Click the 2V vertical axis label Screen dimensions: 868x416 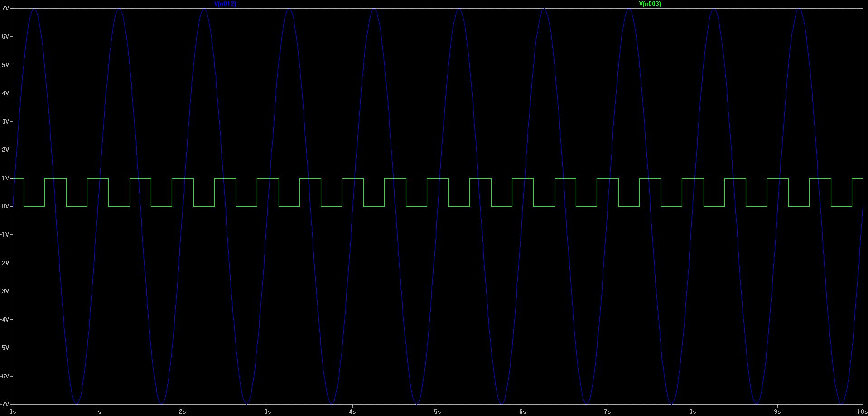tap(5, 150)
